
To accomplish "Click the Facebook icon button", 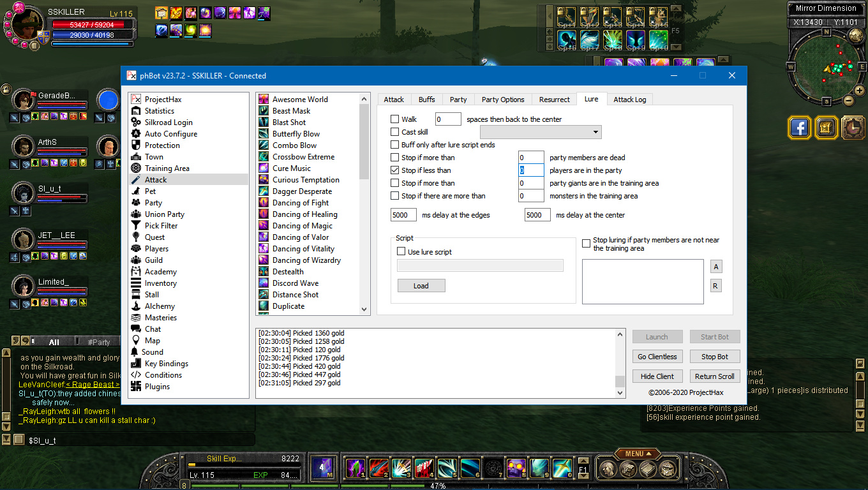I will point(799,128).
